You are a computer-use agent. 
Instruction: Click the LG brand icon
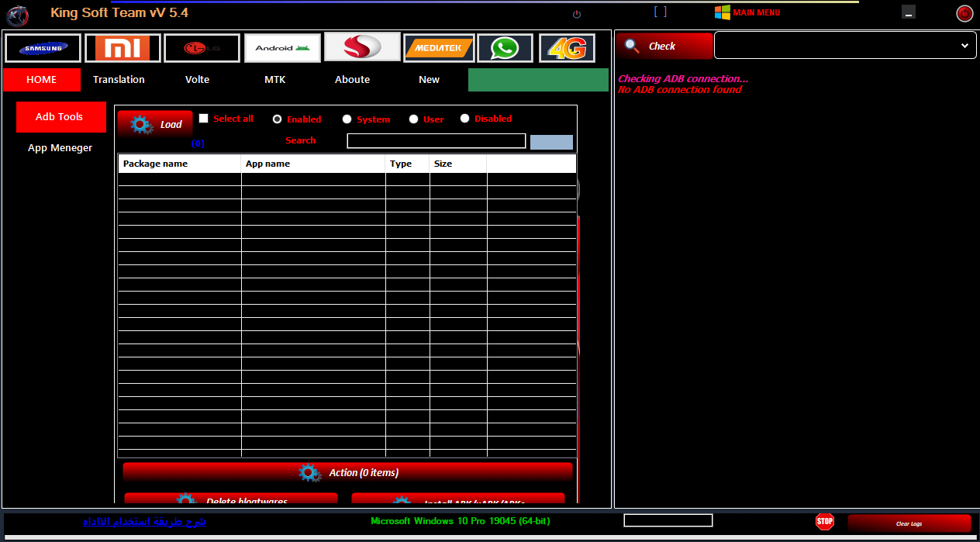[x=202, y=47]
